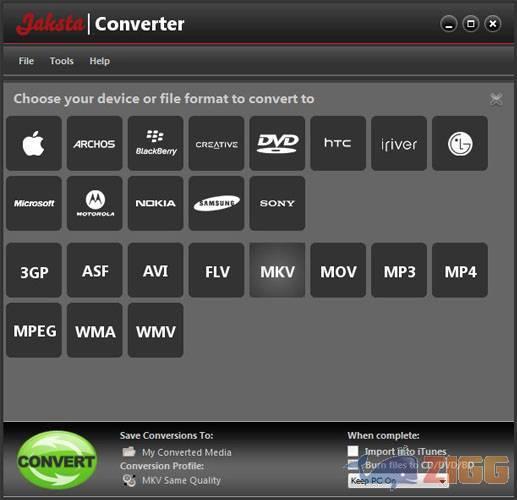Screen dimensions: 517x500
Task: Close the Jaksta Converter window
Action: pyautogui.click(x=493, y=24)
